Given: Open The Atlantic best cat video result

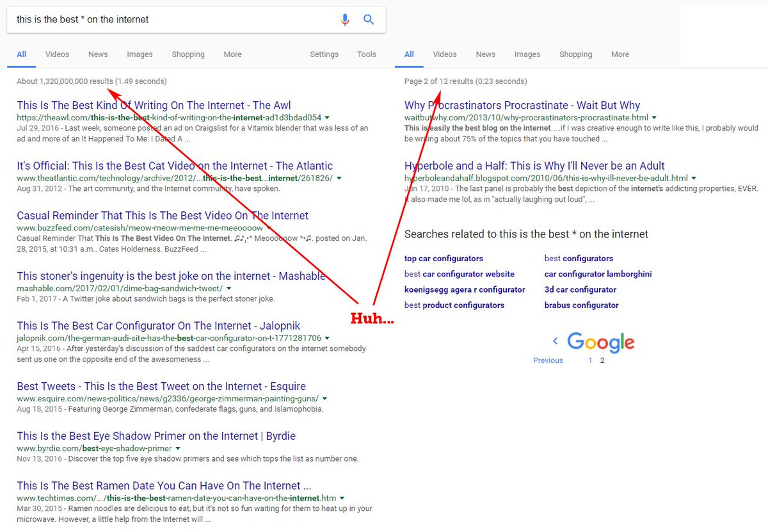Looking at the screenshot, I should click(x=175, y=166).
